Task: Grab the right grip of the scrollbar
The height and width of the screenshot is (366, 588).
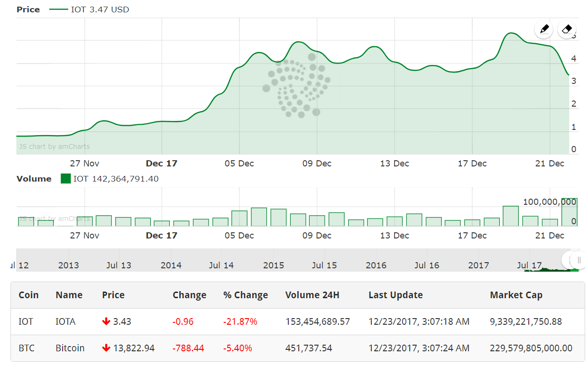Action: (579, 260)
